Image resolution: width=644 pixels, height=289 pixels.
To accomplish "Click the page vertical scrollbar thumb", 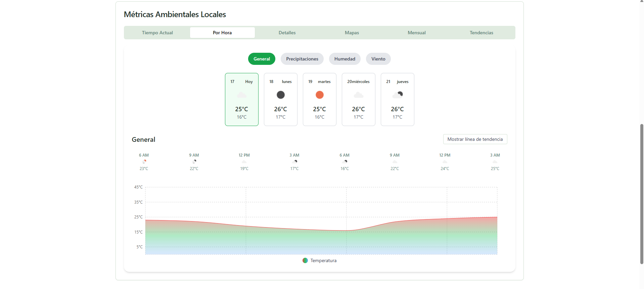I will coord(642,194).
